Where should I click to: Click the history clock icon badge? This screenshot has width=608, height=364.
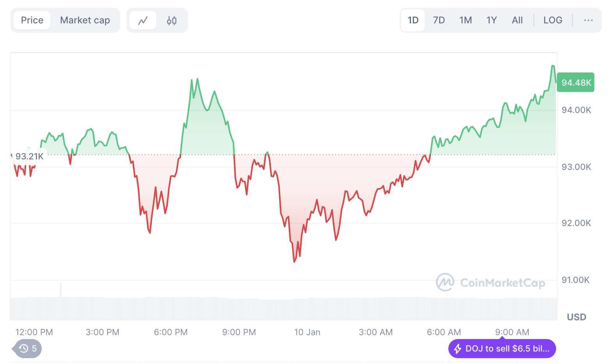pos(24,348)
